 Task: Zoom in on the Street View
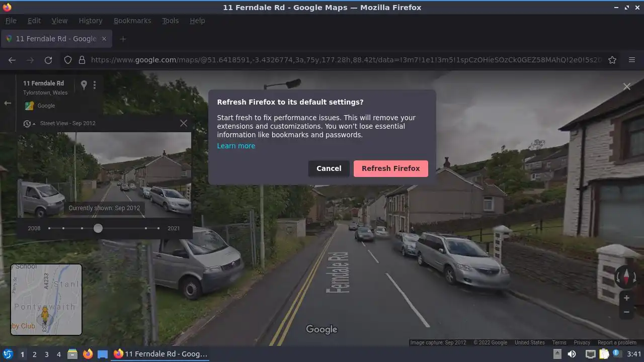click(x=626, y=298)
